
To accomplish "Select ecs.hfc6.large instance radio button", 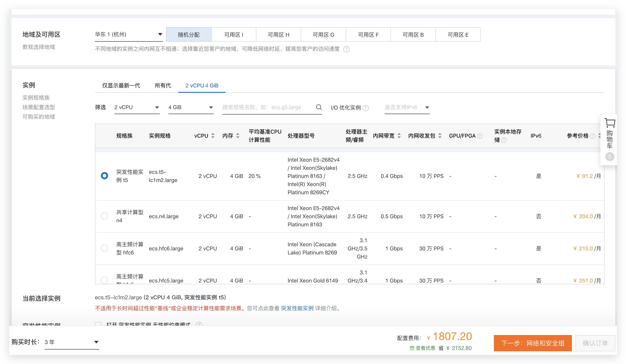I will coord(104,248).
